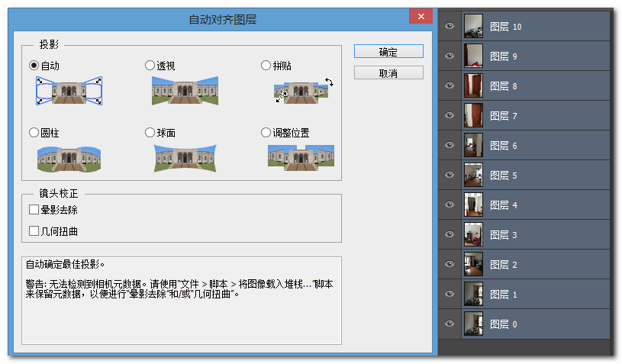Hide 图层 9 with its eye icon
Image resolution: width=622 pixels, height=364 pixels.
450,56
